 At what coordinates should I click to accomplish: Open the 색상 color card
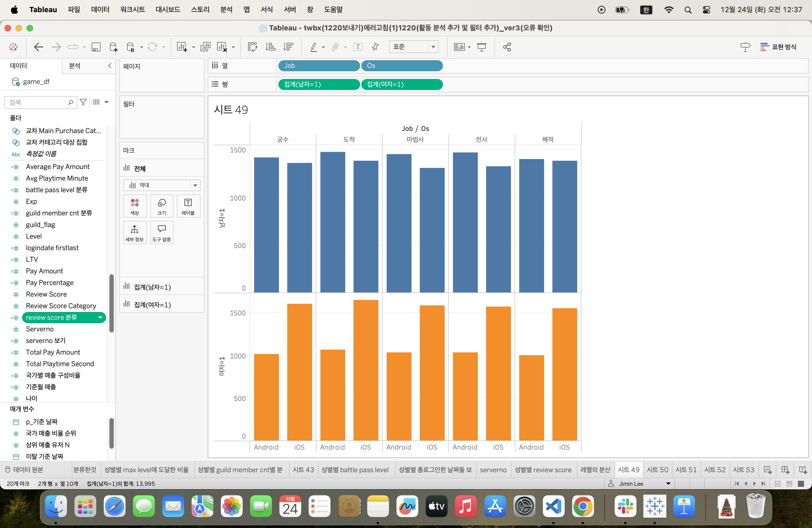click(135, 206)
